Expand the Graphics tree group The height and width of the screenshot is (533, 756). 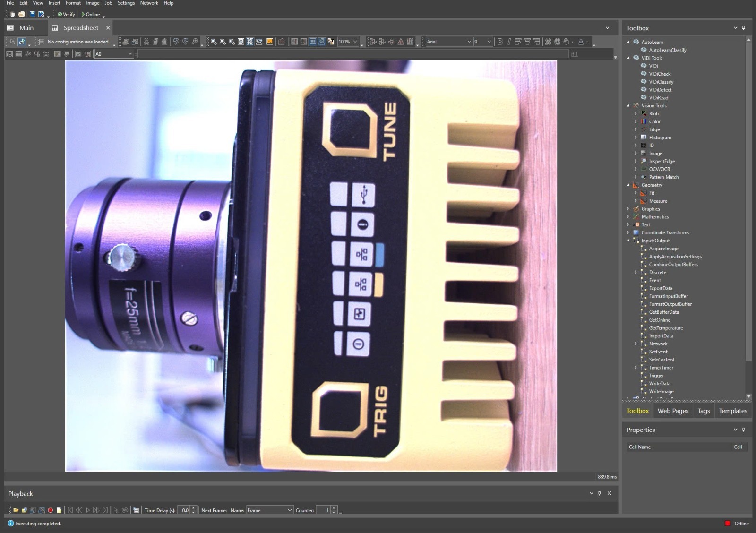pyautogui.click(x=628, y=209)
